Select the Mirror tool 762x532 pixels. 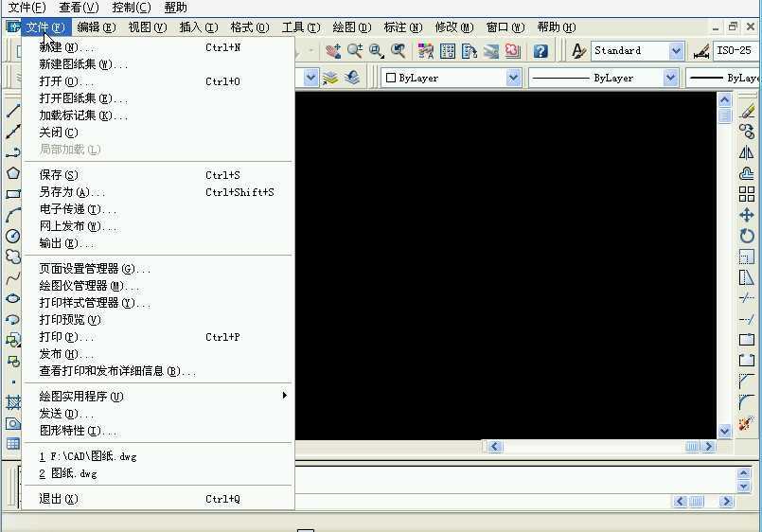(747, 152)
